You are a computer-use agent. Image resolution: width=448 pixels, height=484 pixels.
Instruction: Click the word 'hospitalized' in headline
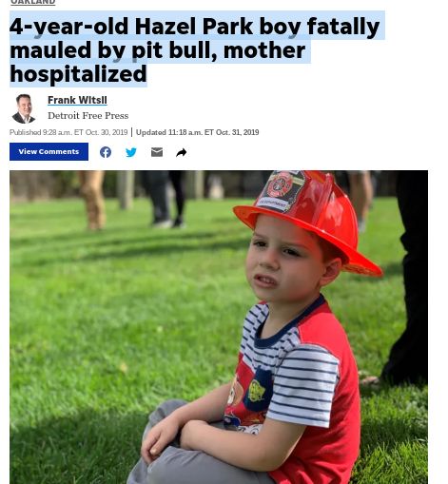click(78, 74)
